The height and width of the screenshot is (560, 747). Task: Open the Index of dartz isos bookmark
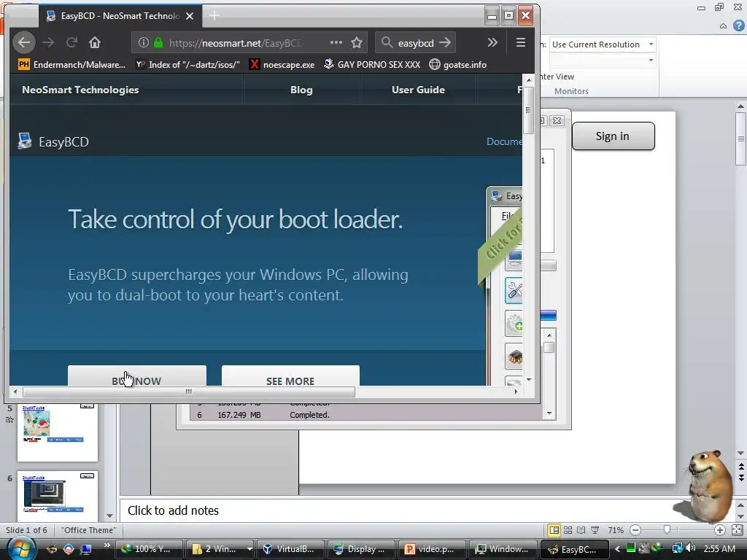coord(187,64)
